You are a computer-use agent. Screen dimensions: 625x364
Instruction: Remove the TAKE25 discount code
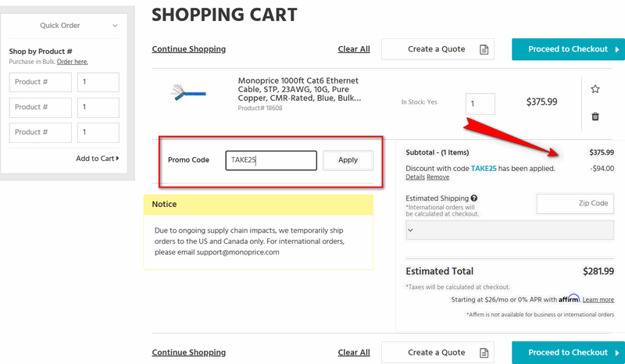click(438, 177)
